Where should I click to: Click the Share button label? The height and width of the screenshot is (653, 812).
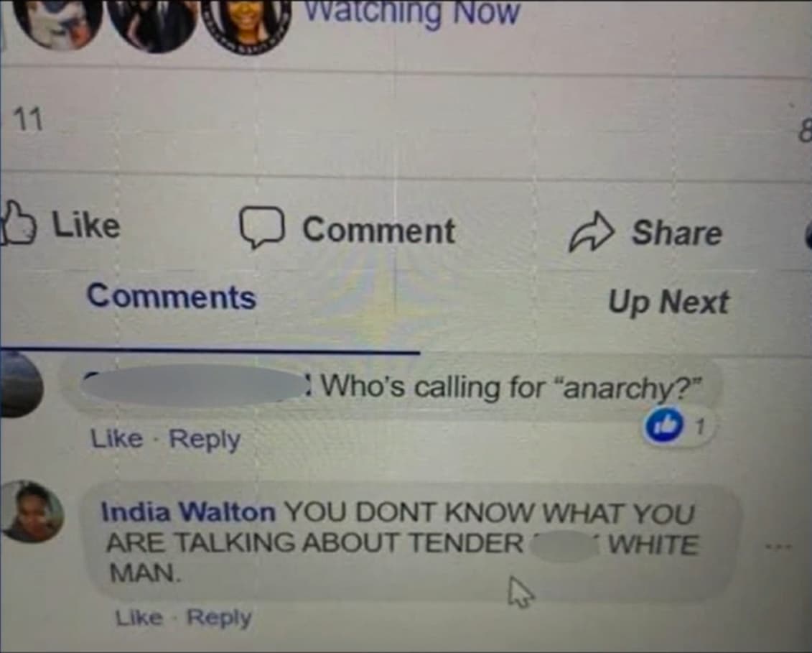(676, 232)
